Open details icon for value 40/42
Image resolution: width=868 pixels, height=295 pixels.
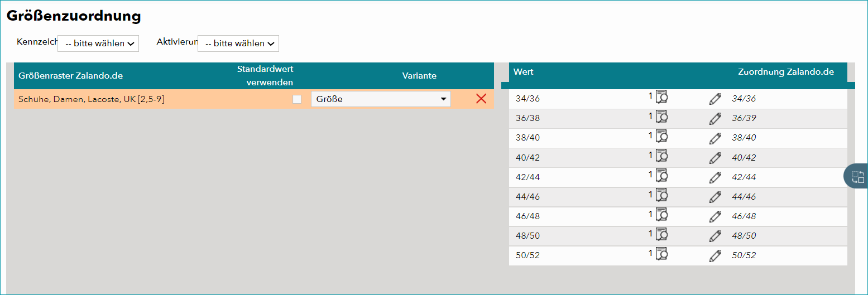[x=661, y=156]
